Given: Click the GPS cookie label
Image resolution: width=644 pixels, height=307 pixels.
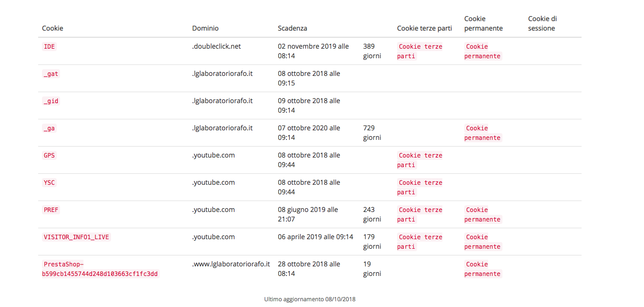Looking at the screenshot, I should click(x=50, y=156).
